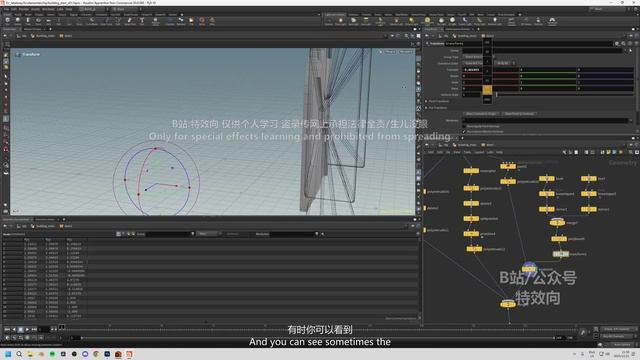640x360 pixels.
Task: Show detail attributes in geometry spreadsheet
Action: (133, 234)
